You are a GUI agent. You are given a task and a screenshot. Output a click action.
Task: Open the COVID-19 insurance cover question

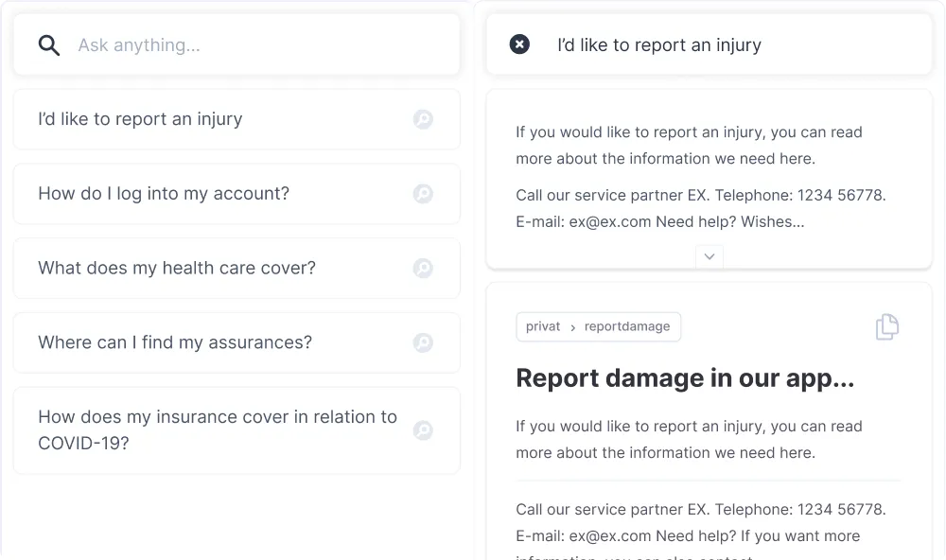(218, 429)
